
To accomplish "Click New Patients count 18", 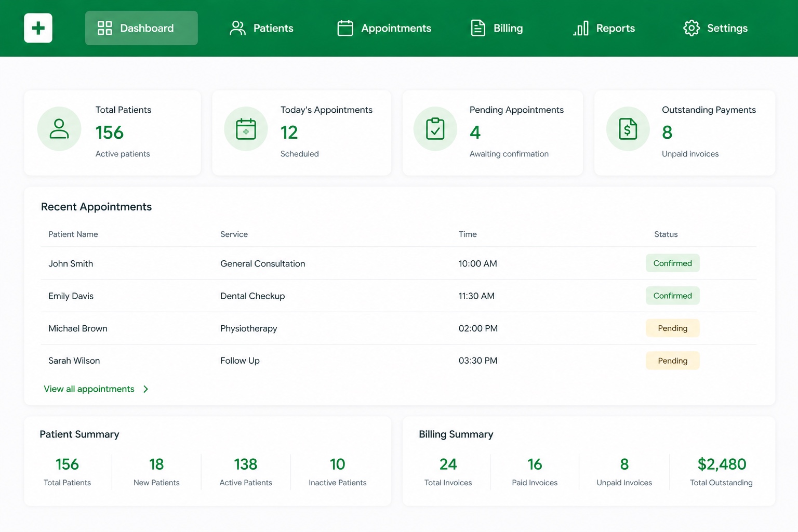I will pyautogui.click(x=156, y=464).
